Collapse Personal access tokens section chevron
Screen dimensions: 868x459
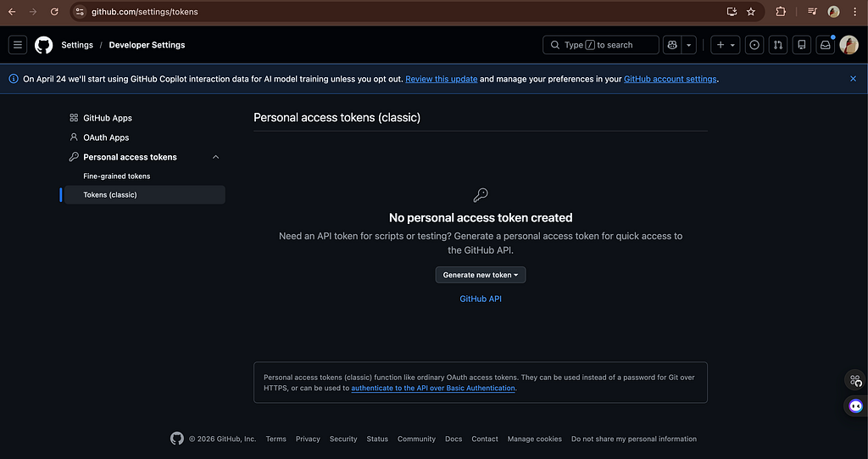pos(216,157)
